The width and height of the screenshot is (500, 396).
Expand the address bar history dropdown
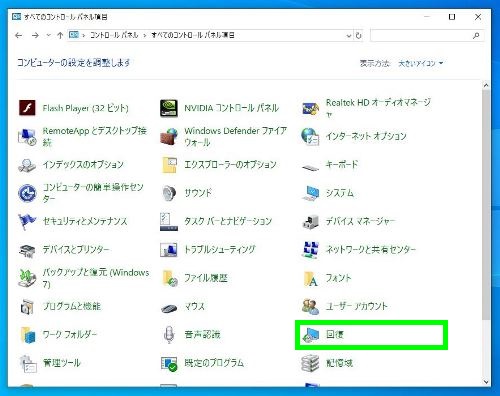point(349,35)
